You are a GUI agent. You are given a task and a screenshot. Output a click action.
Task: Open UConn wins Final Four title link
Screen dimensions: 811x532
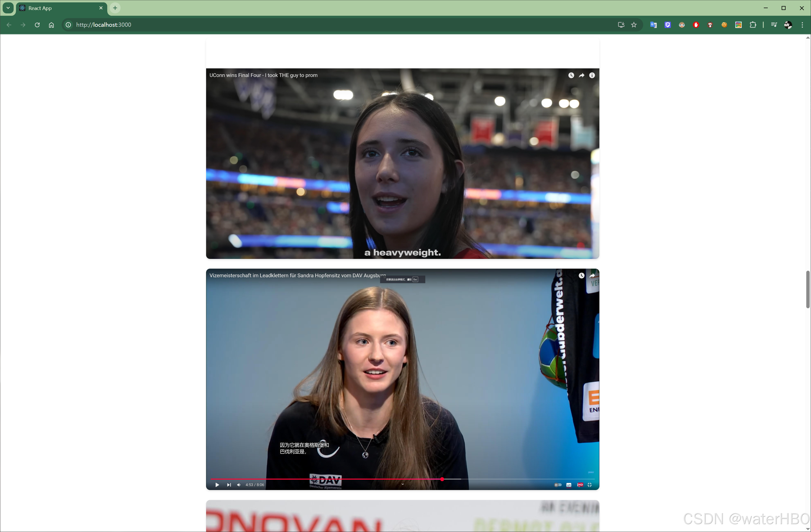[x=263, y=75]
